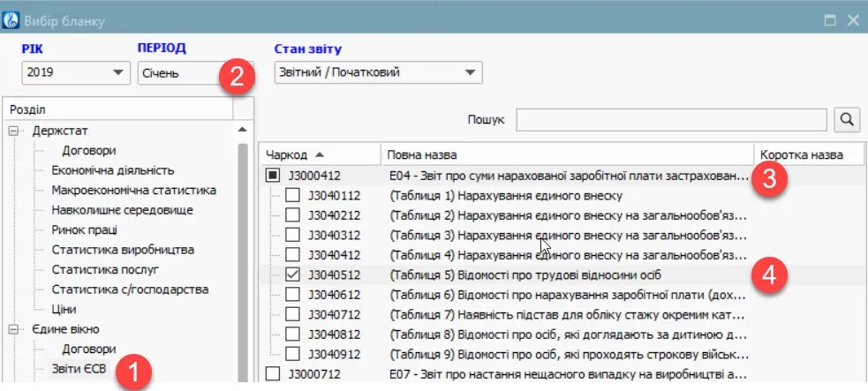Check the J3040412 table checkbox

pyautogui.click(x=292, y=255)
